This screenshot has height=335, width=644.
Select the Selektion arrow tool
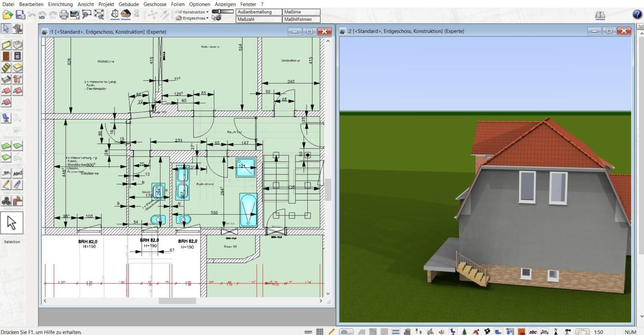pos(12,223)
